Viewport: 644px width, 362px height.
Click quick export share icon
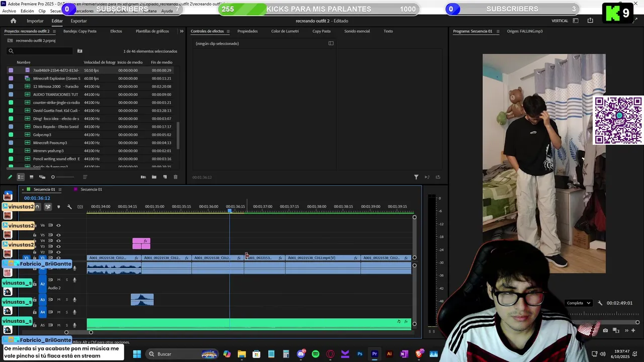point(590,21)
